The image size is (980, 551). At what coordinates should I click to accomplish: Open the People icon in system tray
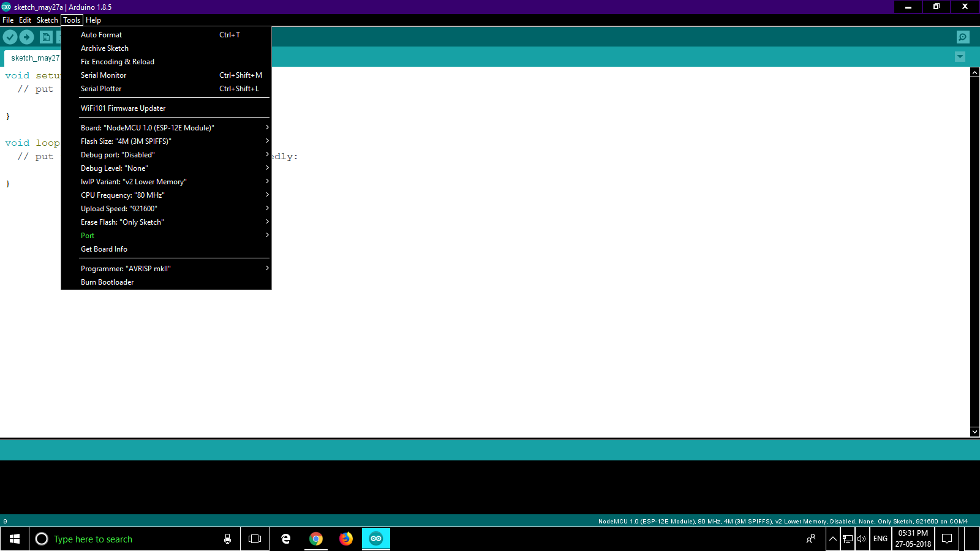coord(811,539)
